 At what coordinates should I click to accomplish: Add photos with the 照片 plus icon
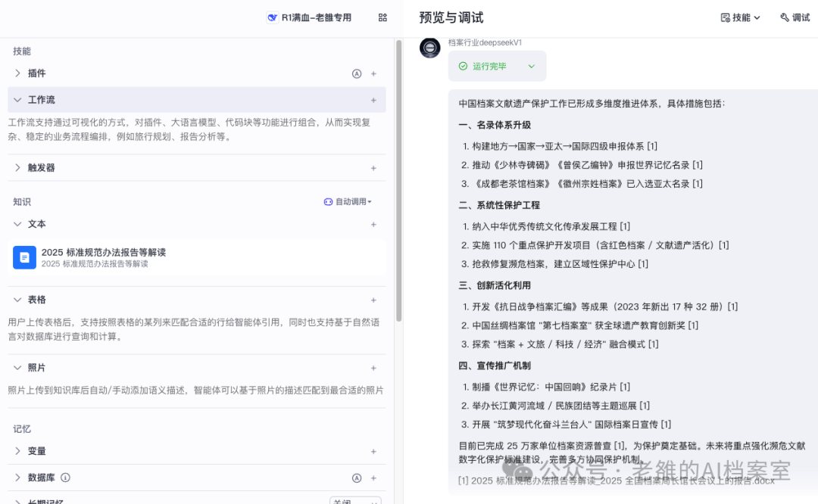373,368
